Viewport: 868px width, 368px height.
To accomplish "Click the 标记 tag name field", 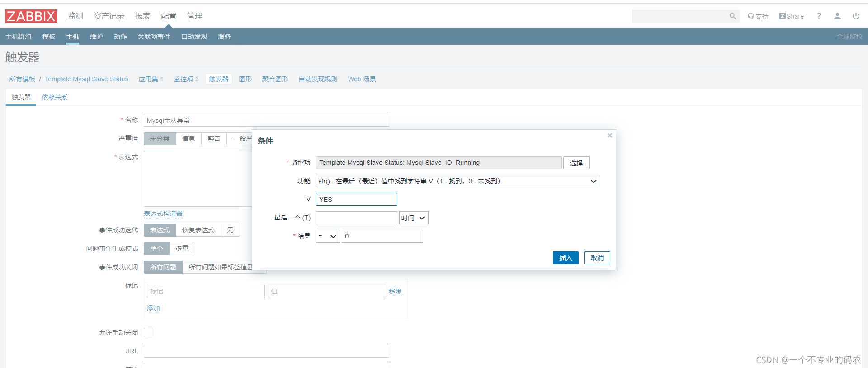I will [206, 291].
